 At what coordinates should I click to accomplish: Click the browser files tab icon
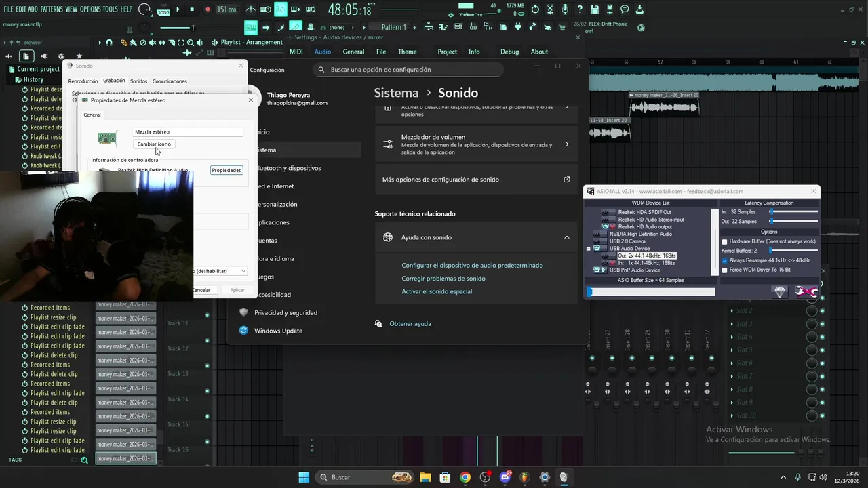coord(26,56)
